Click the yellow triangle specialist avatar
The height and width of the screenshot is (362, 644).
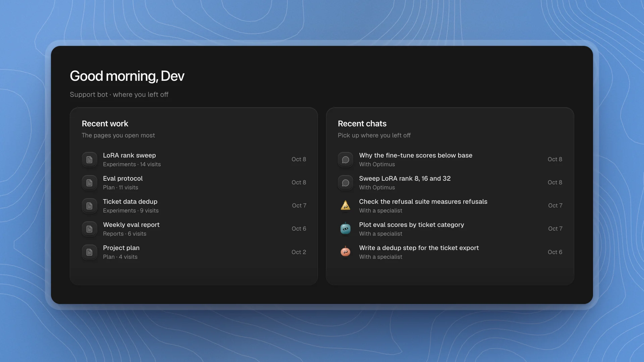click(x=345, y=205)
